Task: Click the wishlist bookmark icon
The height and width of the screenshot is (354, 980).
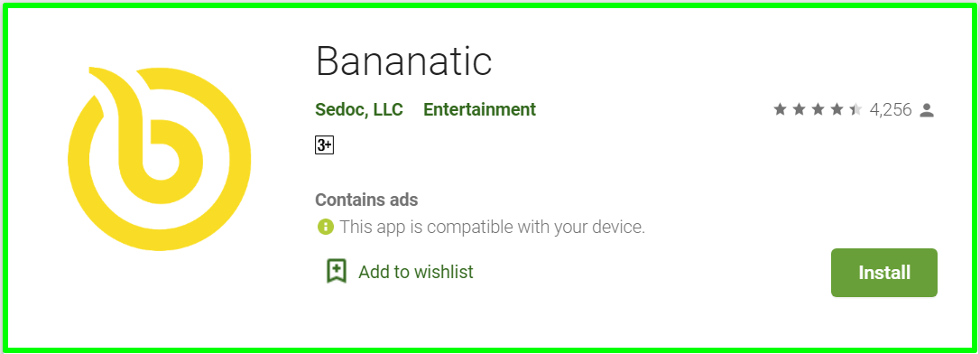Action: coord(337,272)
